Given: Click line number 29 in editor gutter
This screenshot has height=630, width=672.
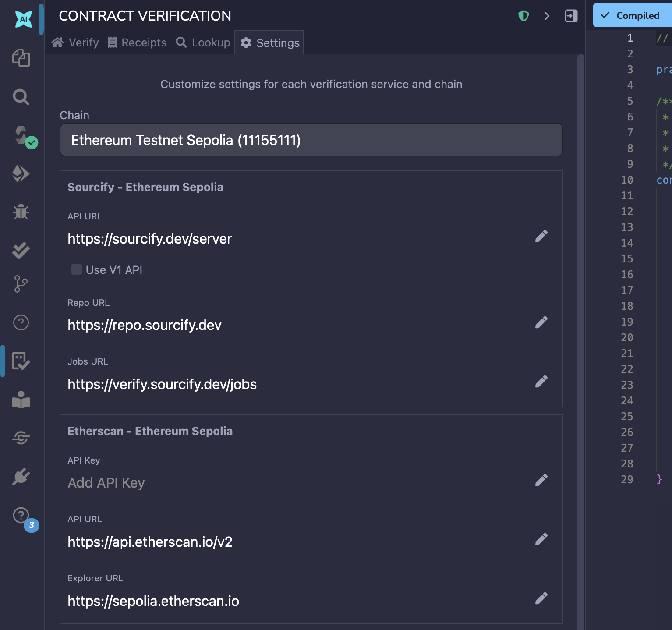Looking at the screenshot, I should [x=627, y=480].
